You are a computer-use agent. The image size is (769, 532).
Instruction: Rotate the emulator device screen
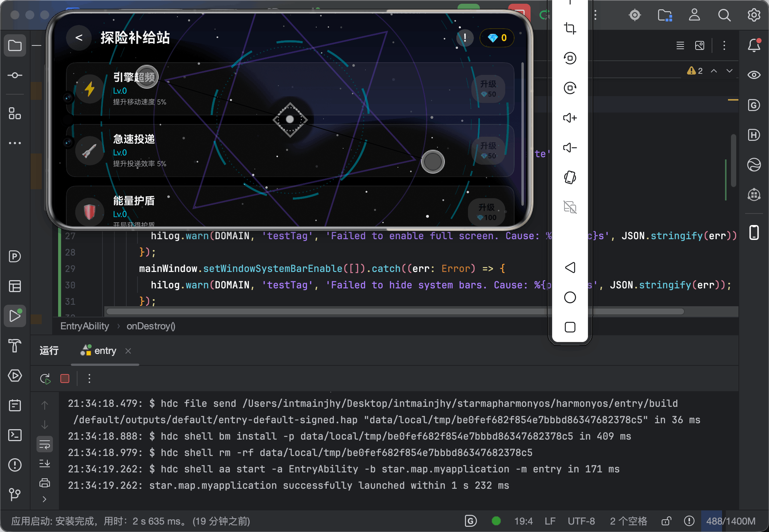[570, 177]
